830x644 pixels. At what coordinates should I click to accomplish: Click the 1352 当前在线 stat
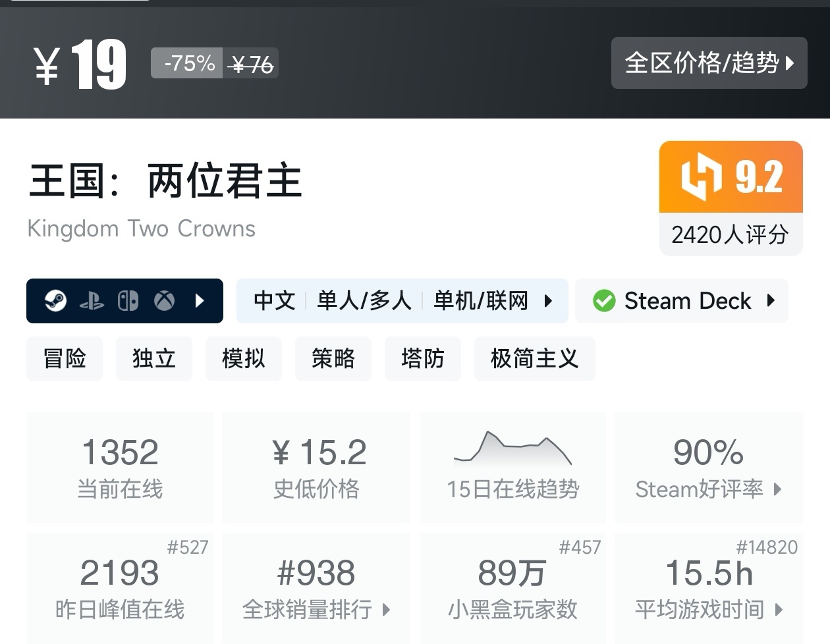[x=120, y=468]
